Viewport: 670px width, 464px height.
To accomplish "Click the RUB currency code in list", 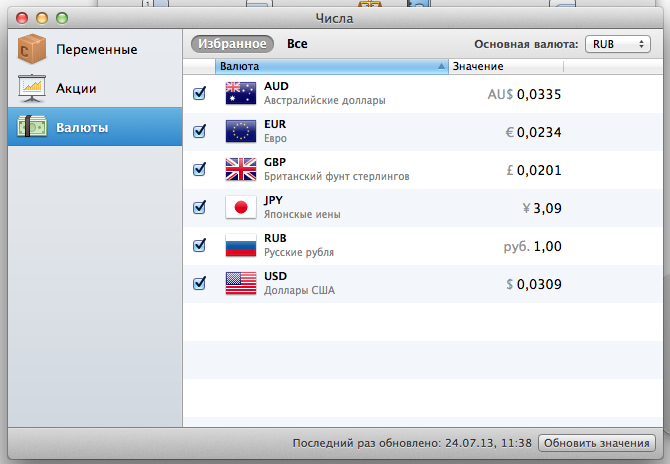I will [275, 238].
